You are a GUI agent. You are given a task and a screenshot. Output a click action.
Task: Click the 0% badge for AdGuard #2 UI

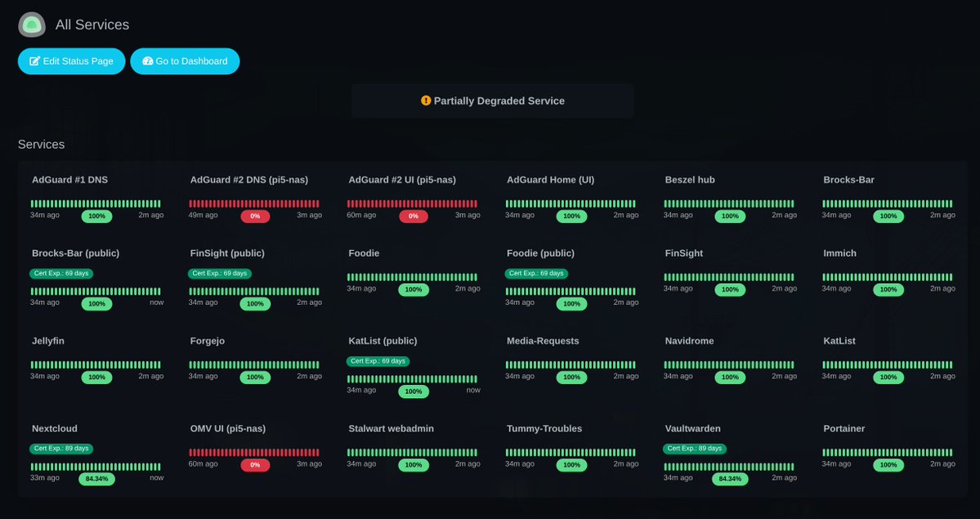pos(414,217)
